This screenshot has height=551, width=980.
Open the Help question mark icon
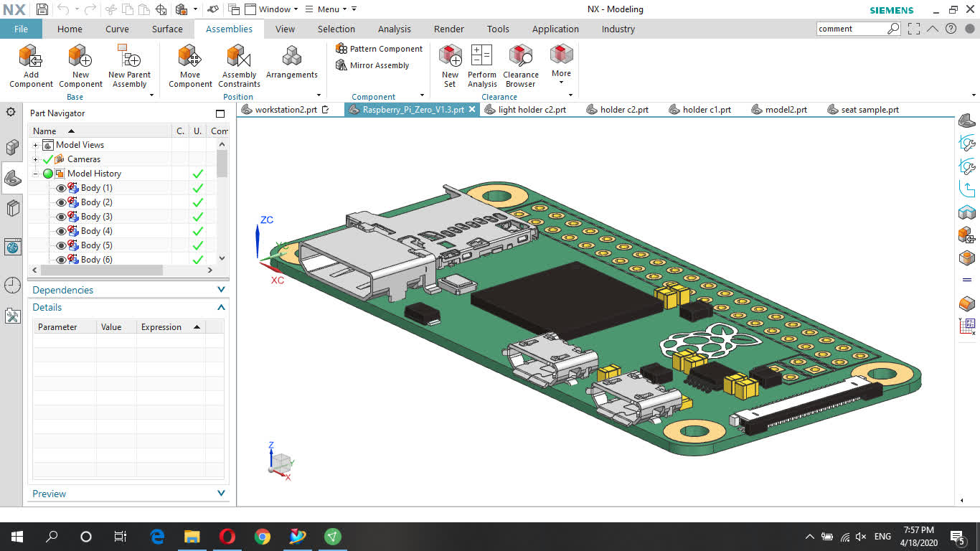click(951, 29)
